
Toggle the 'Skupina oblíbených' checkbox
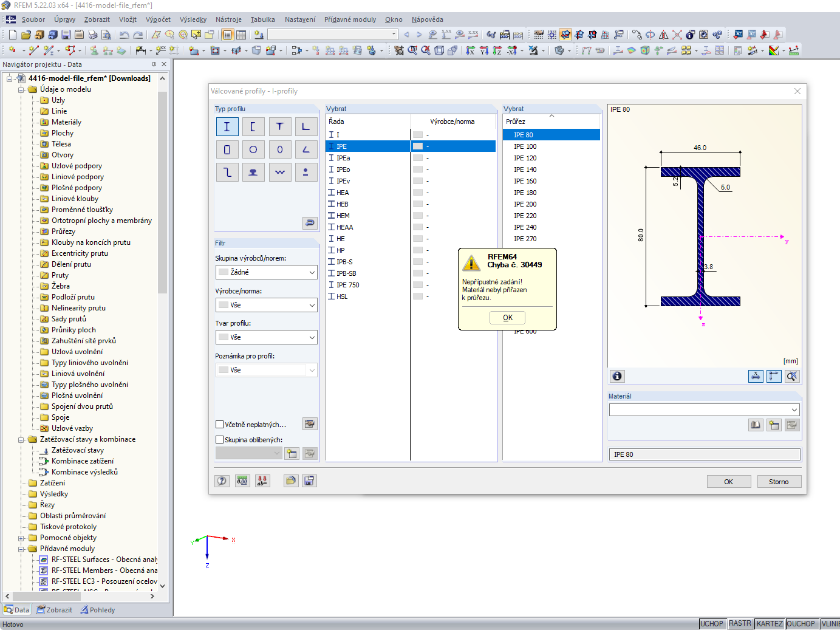(x=220, y=440)
